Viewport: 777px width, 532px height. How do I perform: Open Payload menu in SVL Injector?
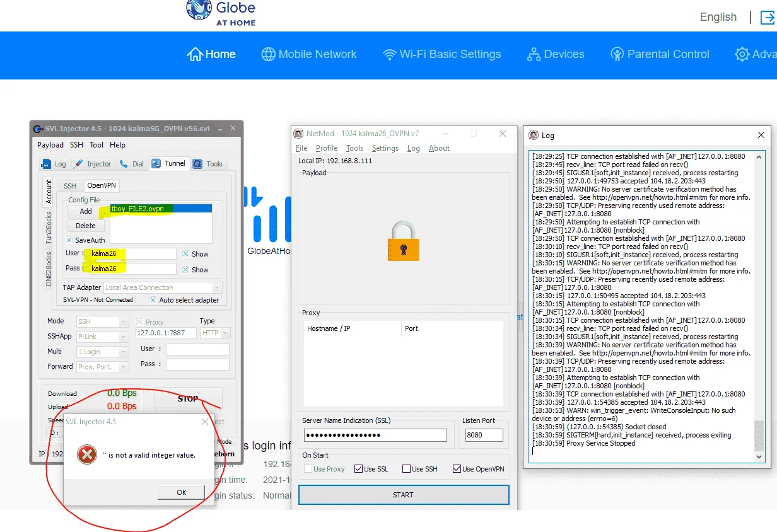pos(50,145)
